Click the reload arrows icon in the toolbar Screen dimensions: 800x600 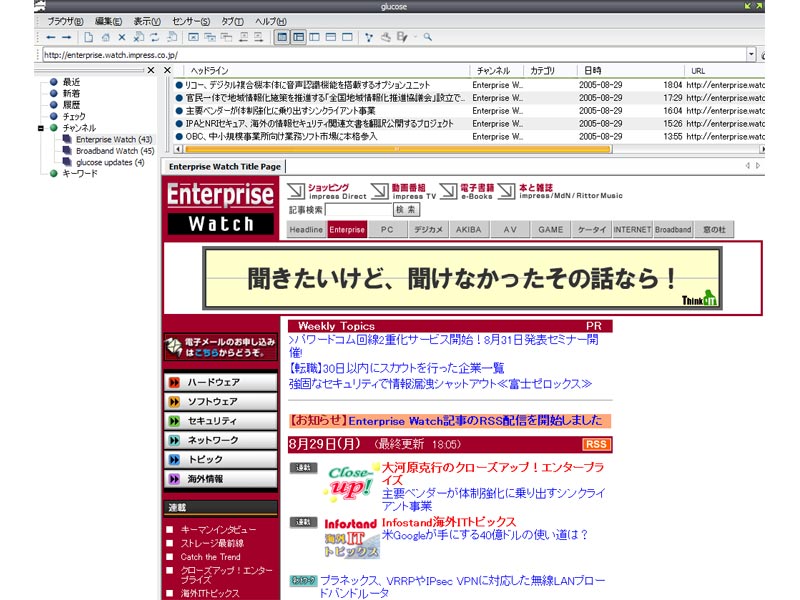click(155, 37)
